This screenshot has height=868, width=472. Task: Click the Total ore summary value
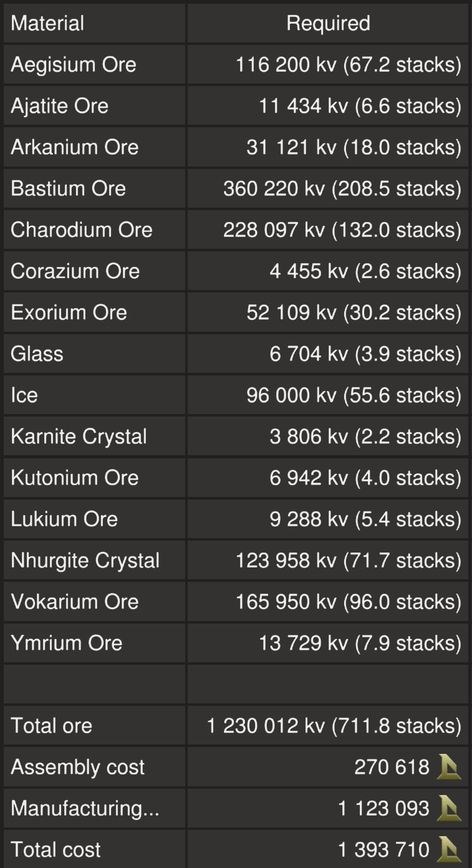(334, 726)
